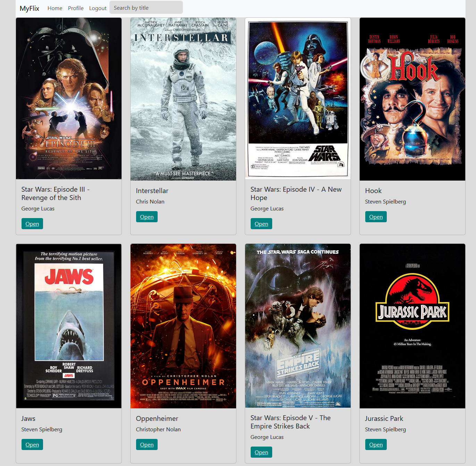
Task: Click the MyFlix brand logo
Action: click(x=29, y=8)
